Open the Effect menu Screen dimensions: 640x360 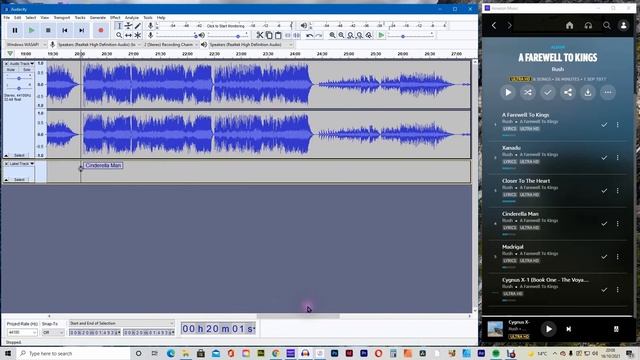point(115,18)
